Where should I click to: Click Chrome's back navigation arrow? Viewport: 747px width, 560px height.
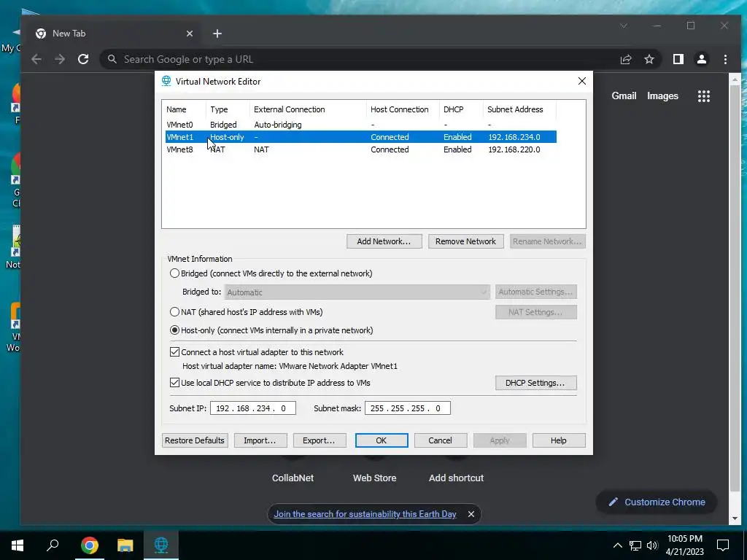click(36, 59)
